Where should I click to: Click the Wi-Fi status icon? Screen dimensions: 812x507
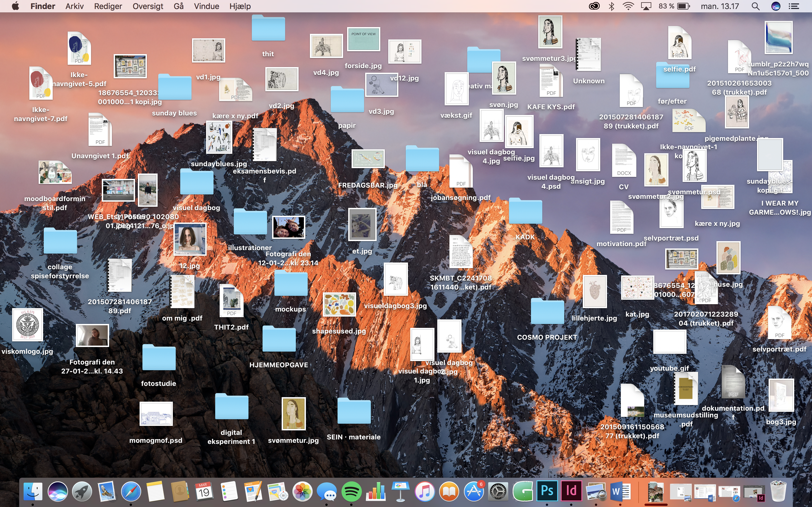point(628,6)
